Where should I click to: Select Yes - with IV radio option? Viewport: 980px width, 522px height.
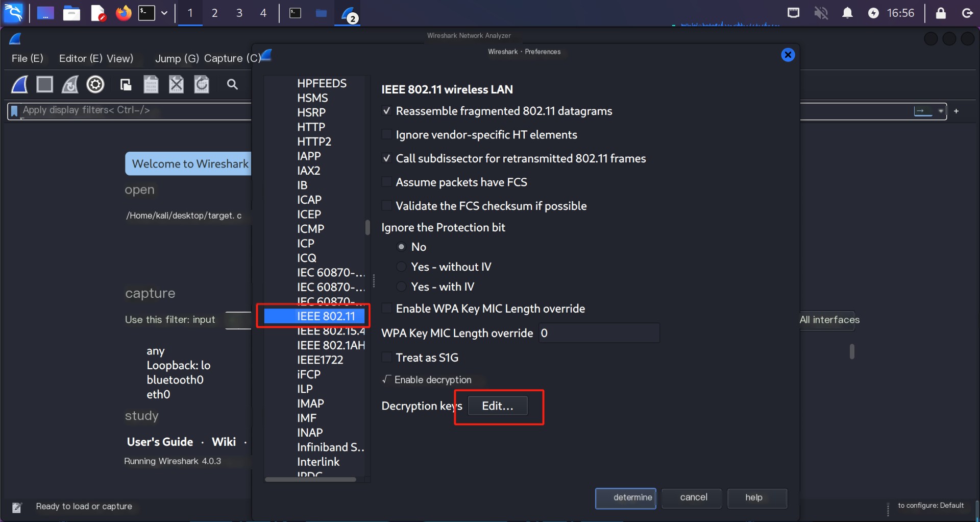point(402,287)
